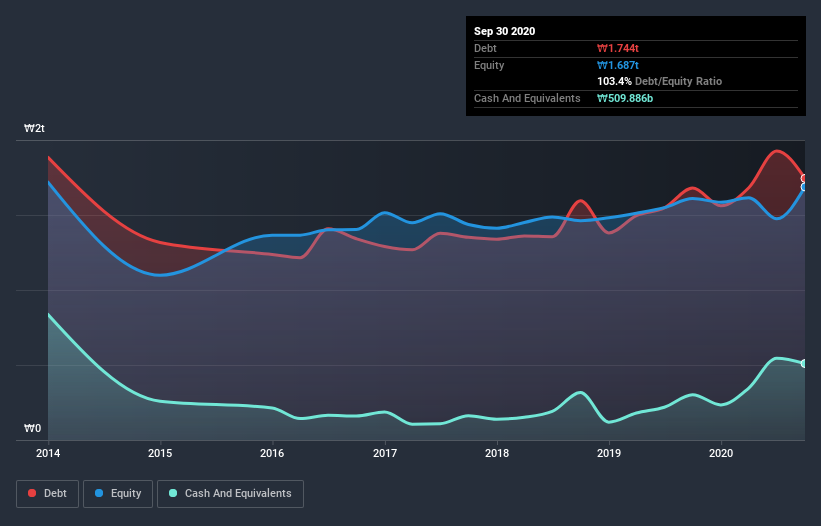Click the Debt row label in tooltip

[485, 48]
